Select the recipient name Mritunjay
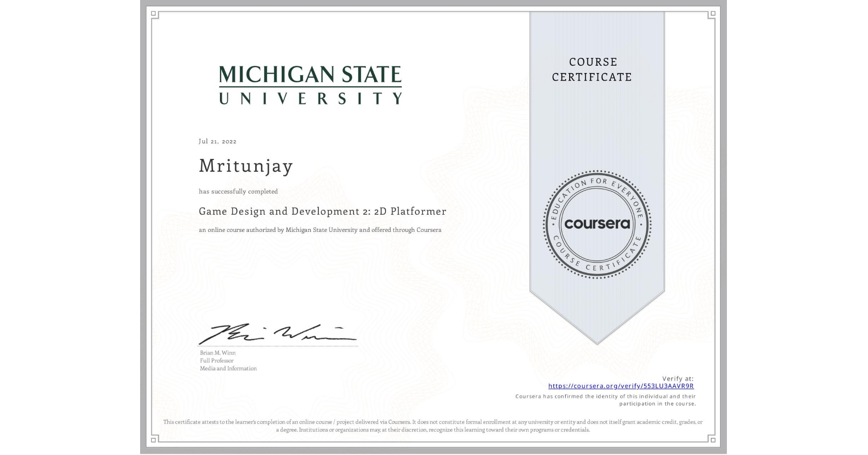The image size is (868, 455). click(x=245, y=166)
